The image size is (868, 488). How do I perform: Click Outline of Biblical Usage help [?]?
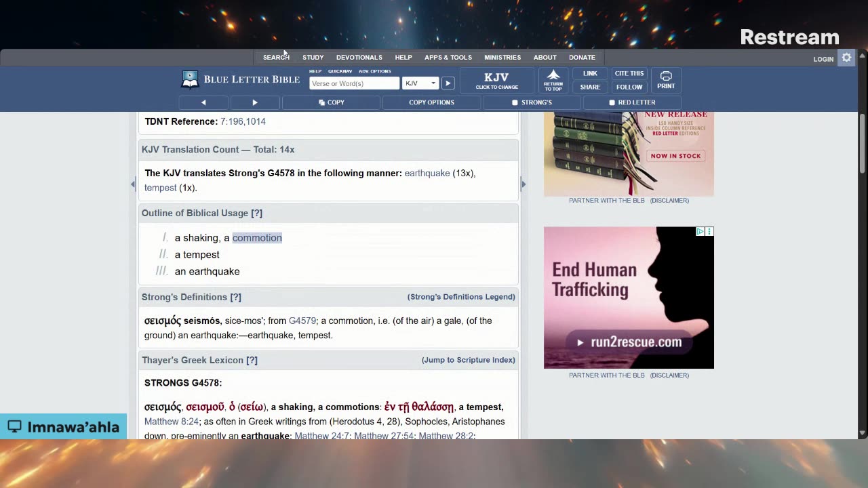tap(257, 213)
